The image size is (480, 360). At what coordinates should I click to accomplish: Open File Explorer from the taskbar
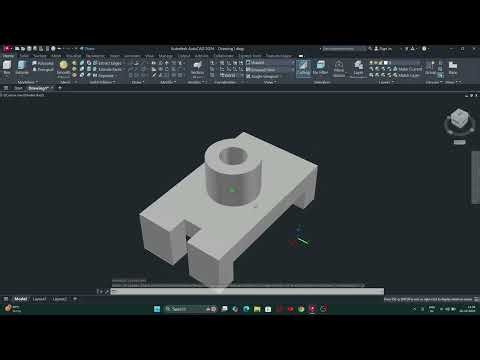pos(257,309)
